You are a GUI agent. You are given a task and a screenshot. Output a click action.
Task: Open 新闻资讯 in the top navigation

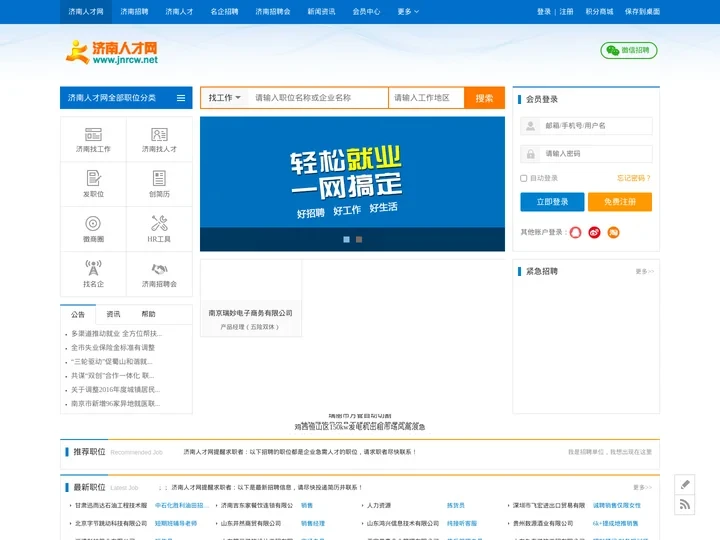point(321,11)
